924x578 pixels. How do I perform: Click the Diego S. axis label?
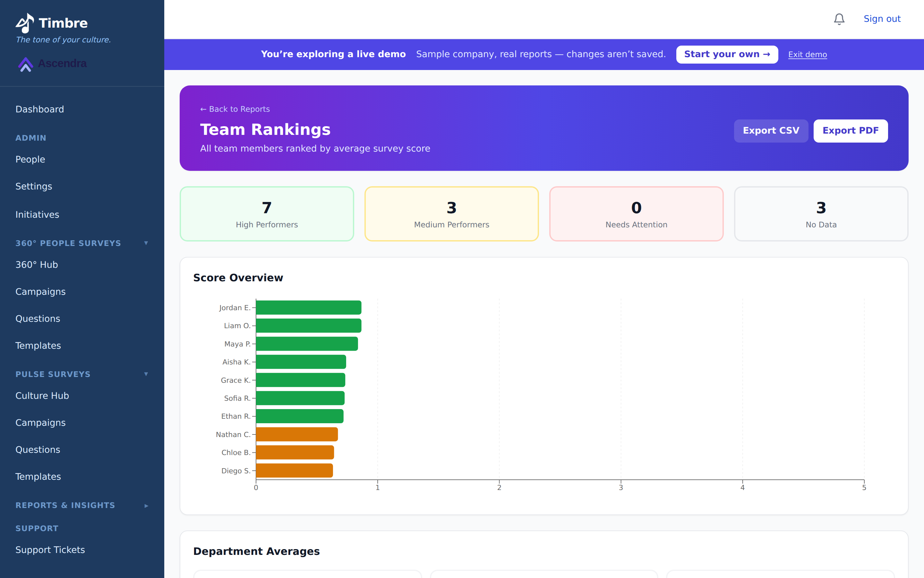coord(235,470)
